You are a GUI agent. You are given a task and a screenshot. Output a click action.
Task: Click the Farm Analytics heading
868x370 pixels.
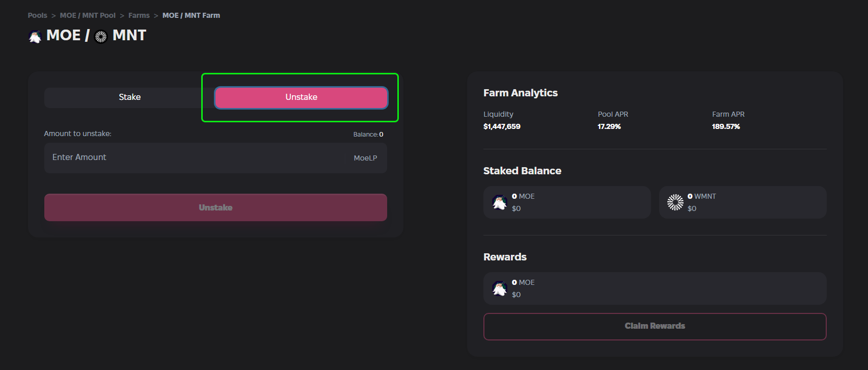pos(520,93)
